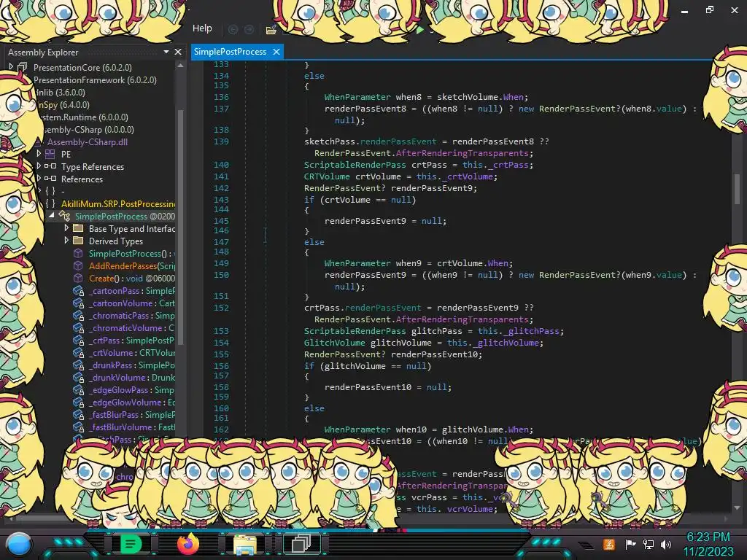Click the Derived Types folder icon
The width and height of the screenshot is (747, 560).
[78, 241]
